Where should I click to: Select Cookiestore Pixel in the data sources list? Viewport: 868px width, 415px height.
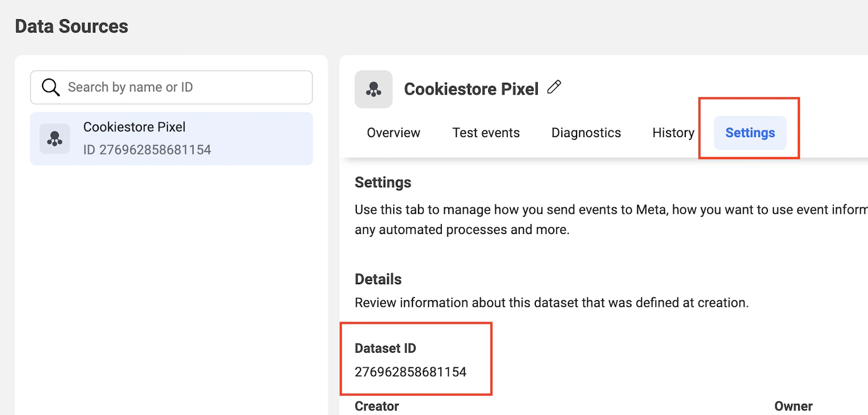[x=172, y=138]
